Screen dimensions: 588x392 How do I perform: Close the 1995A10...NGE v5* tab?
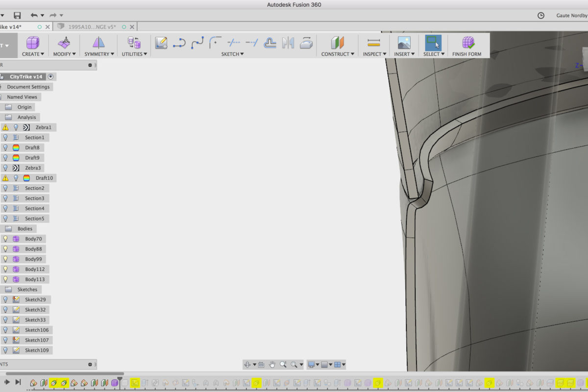[132, 27]
